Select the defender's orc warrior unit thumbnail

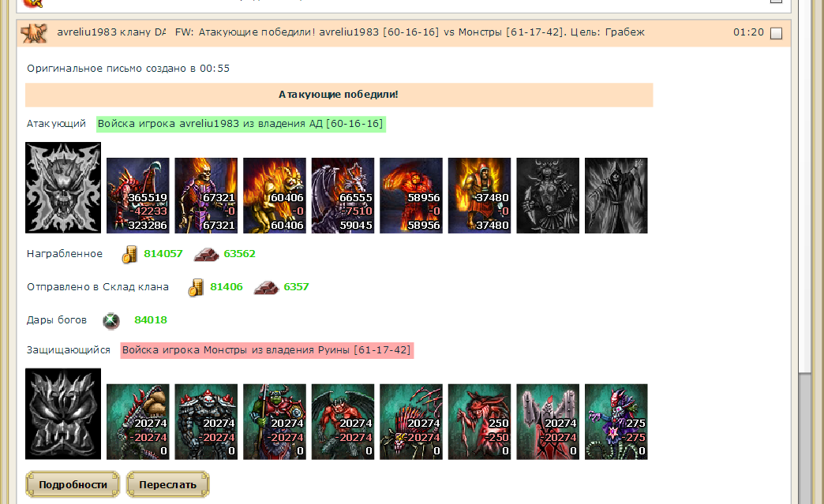pos(275,421)
